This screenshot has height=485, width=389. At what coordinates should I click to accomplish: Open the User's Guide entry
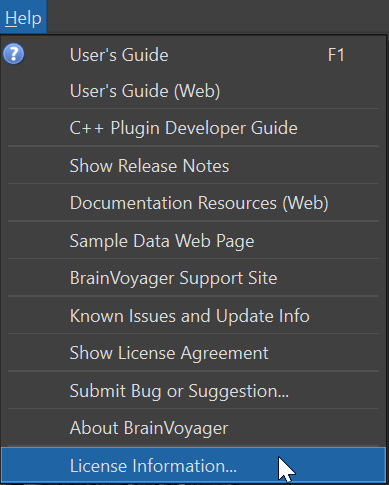tap(193, 55)
